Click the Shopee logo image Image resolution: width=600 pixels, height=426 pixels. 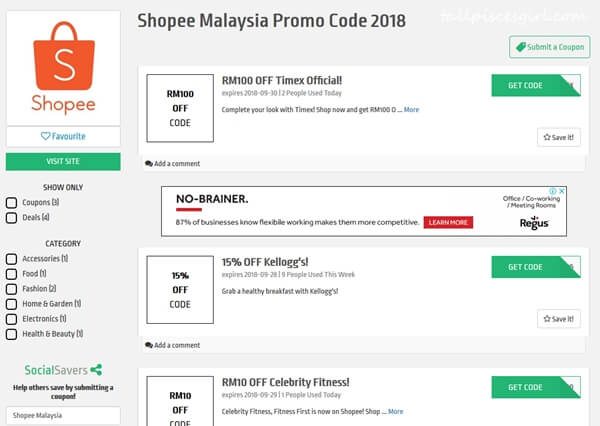coord(63,68)
